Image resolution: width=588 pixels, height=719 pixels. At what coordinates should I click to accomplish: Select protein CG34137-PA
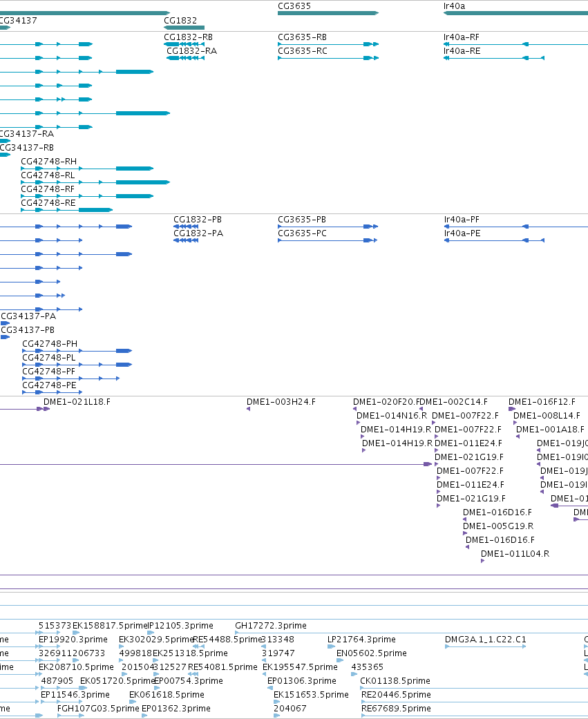28,316
